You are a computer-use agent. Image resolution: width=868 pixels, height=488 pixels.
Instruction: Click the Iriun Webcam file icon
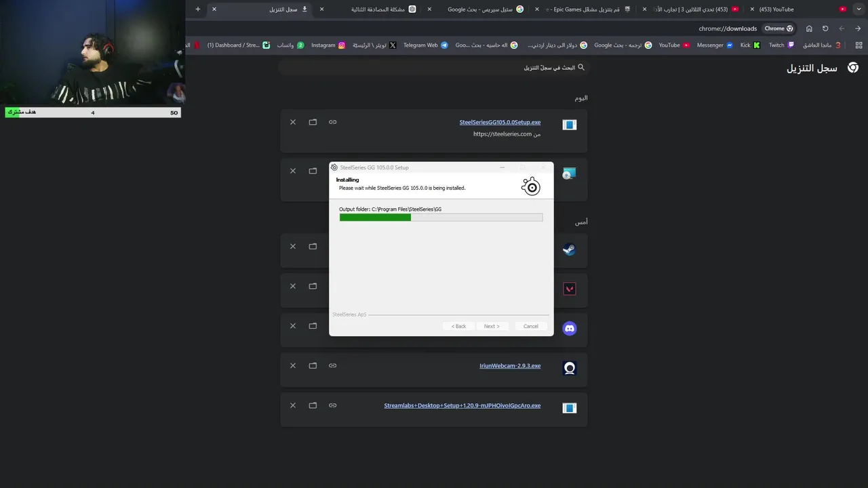tap(570, 368)
